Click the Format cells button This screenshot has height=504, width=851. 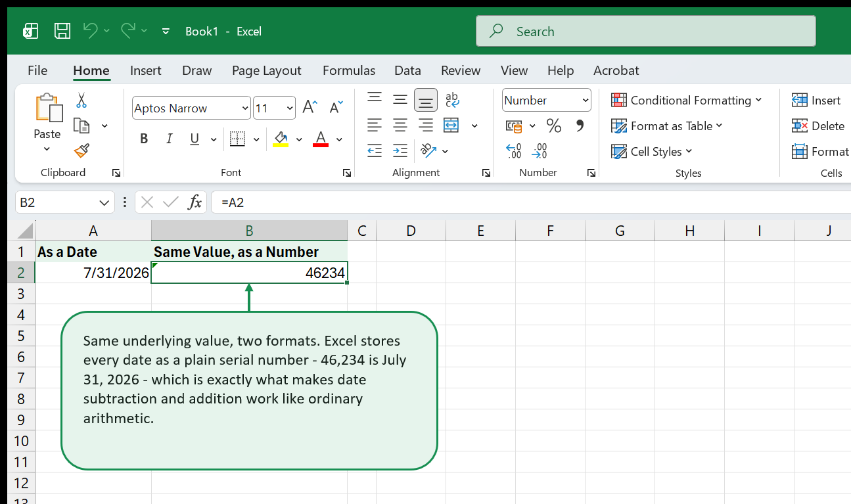pos(820,151)
